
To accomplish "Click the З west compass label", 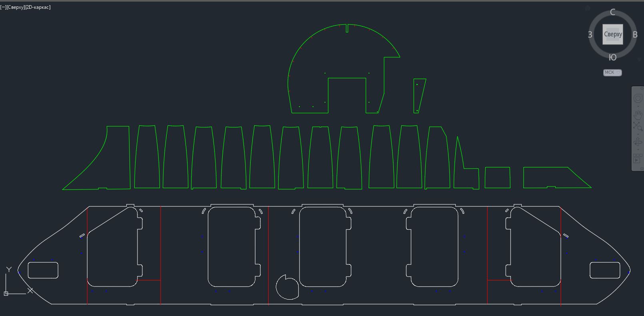I will coord(590,35).
